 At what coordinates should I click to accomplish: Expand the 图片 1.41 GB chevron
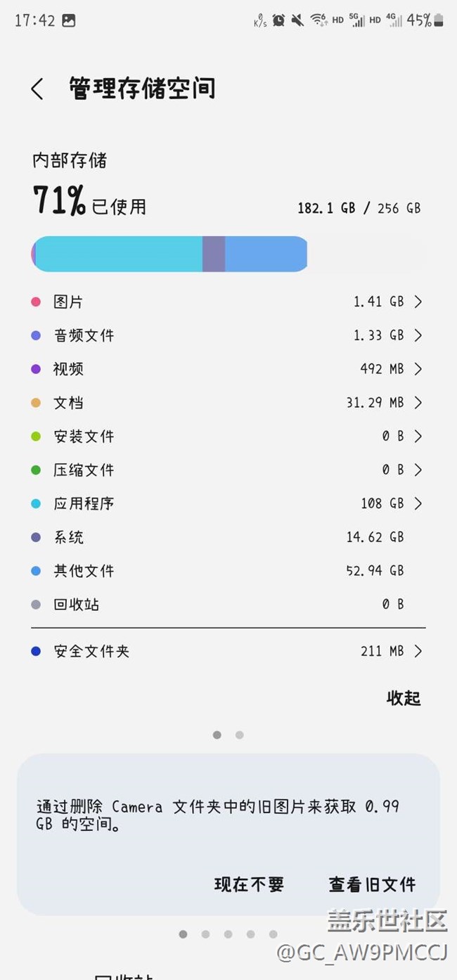(418, 302)
